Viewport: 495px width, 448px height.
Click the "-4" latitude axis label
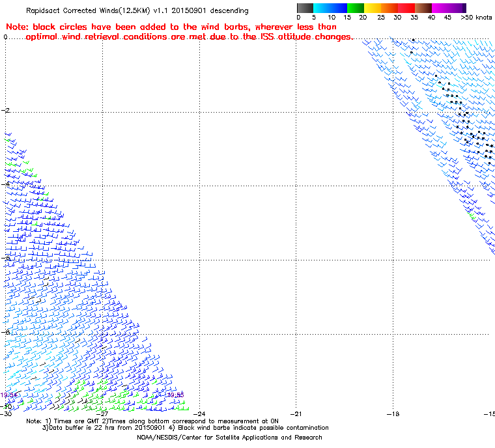[x=5, y=184]
